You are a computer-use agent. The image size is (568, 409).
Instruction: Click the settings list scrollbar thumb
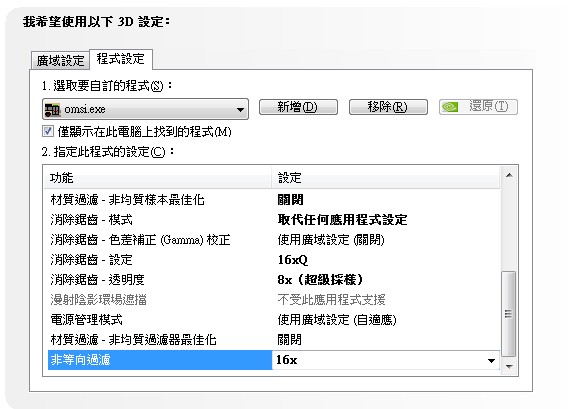[x=509, y=313]
